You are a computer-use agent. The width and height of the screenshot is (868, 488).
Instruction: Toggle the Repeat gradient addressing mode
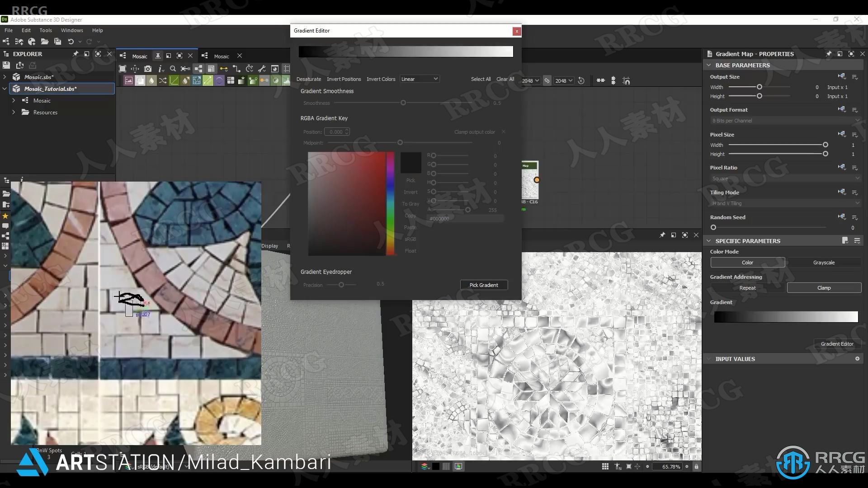pos(748,288)
